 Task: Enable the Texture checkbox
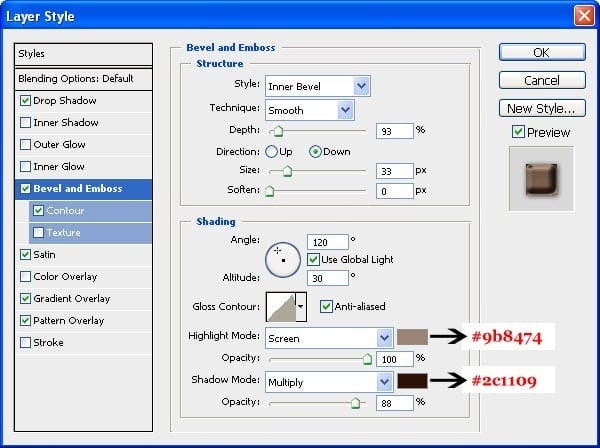coord(38,233)
